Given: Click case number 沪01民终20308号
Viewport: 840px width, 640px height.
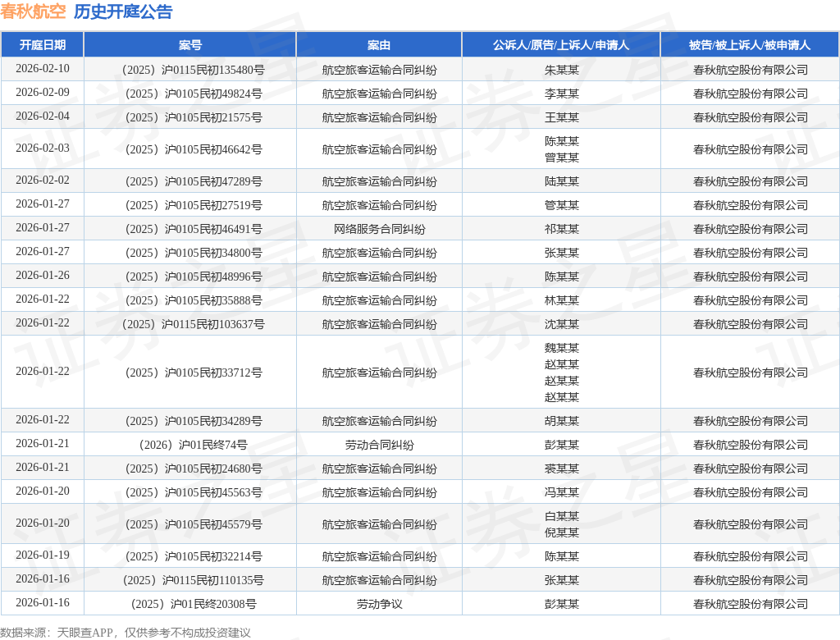Looking at the screenshot, I should click(194, 604).
